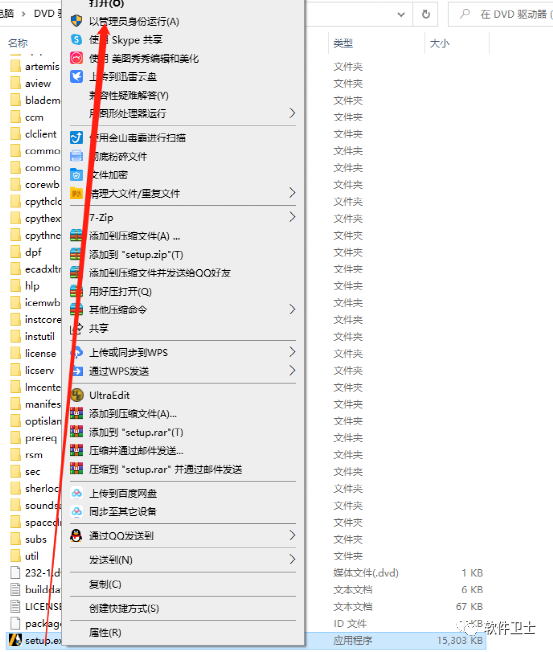Expand 通过QQ发送到 submenu arrow
Image resolution: width=553 pixels, height=652 pixels.
[x=292, y=535]
